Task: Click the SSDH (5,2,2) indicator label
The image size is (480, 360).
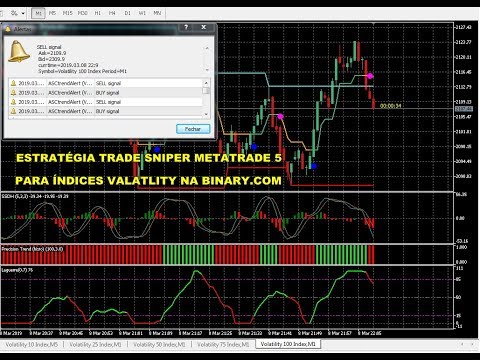Action: [35, 196]
